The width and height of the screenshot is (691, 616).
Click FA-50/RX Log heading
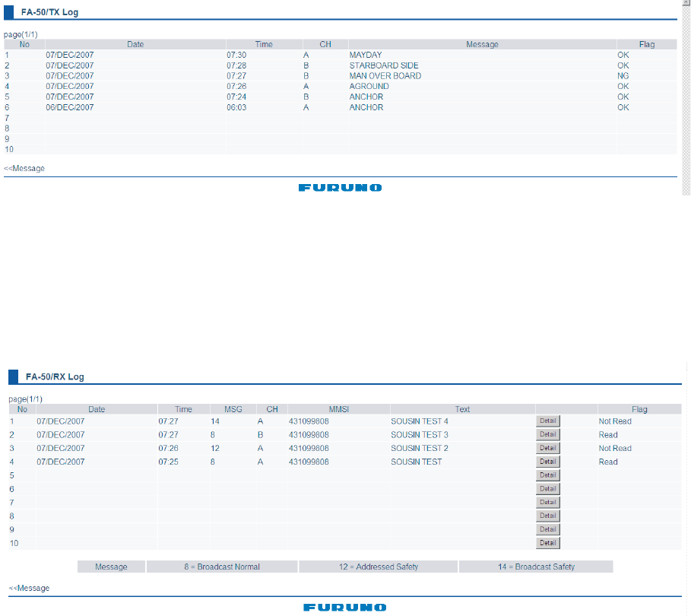(55, 377)
